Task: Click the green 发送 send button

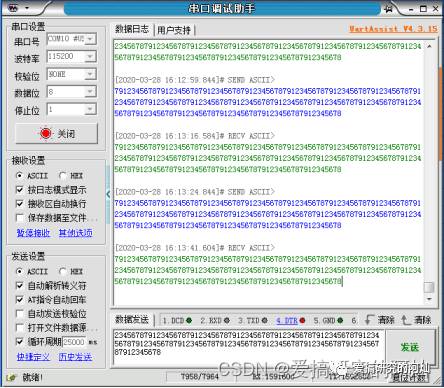Action: click(410, 347)
